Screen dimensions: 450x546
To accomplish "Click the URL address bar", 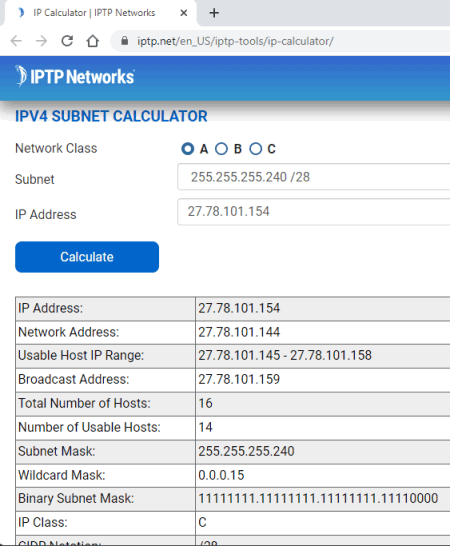I will (280, 41).
